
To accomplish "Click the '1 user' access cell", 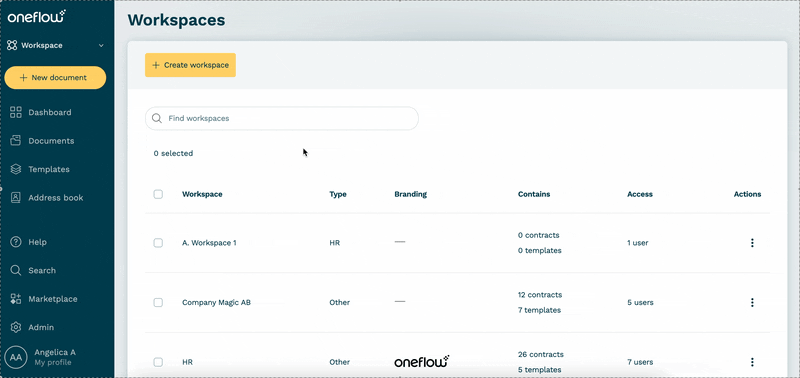I will (638, 243).
